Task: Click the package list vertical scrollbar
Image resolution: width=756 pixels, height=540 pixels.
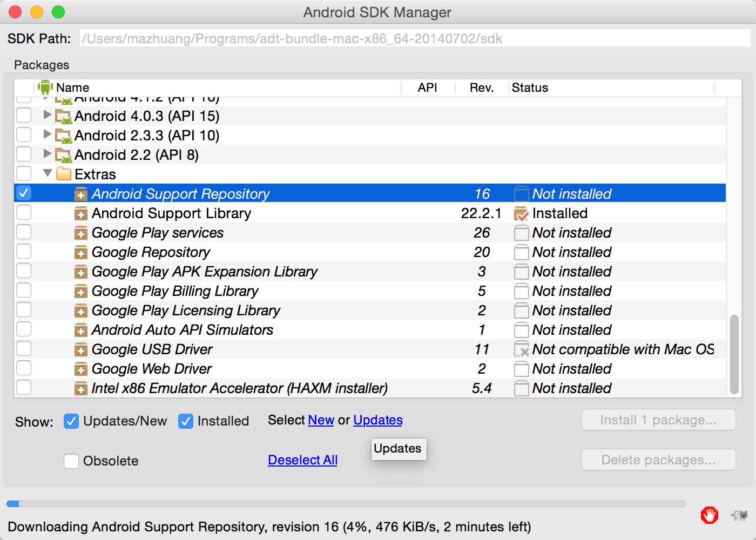Action: [x=734, y=354]
